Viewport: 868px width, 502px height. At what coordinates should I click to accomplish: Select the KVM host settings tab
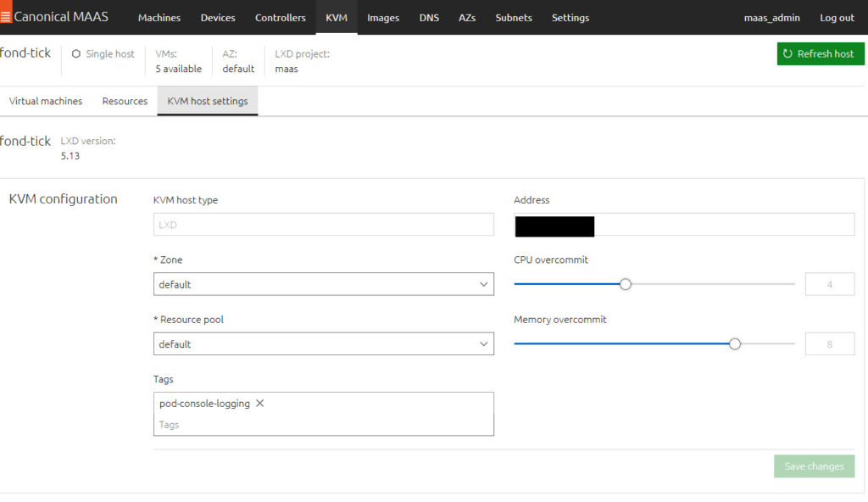pos(208,101)
